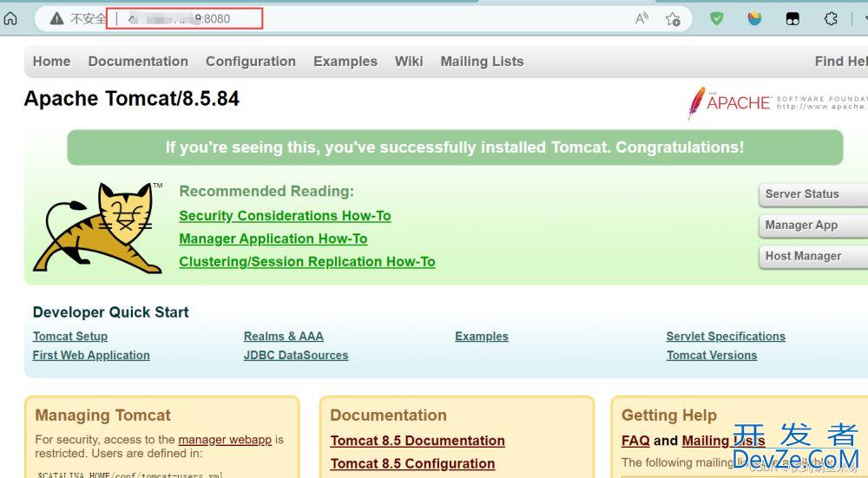Click the Host Manager button
Screen dimensions: 868x478
813,256
